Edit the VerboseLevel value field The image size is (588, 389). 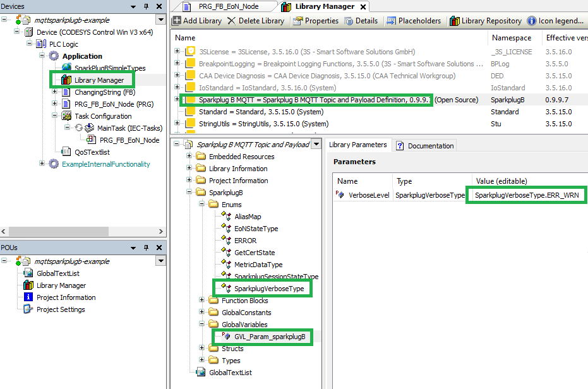coord(527,195)
